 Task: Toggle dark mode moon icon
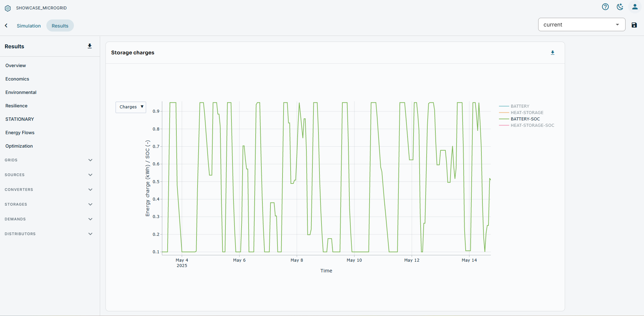pyautogui.click(x=620, y=7)
